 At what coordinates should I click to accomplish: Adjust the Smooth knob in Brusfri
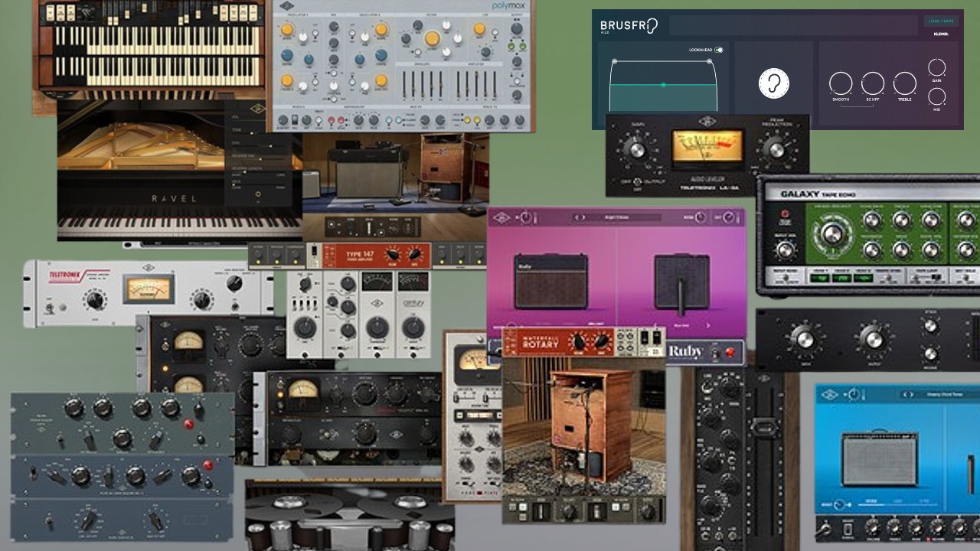(x=841, y=83)
